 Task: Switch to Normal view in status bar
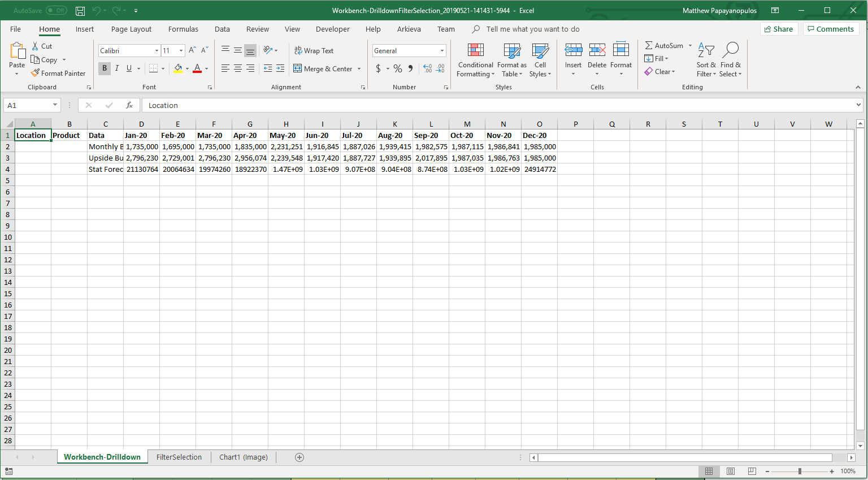click(709, 471)
